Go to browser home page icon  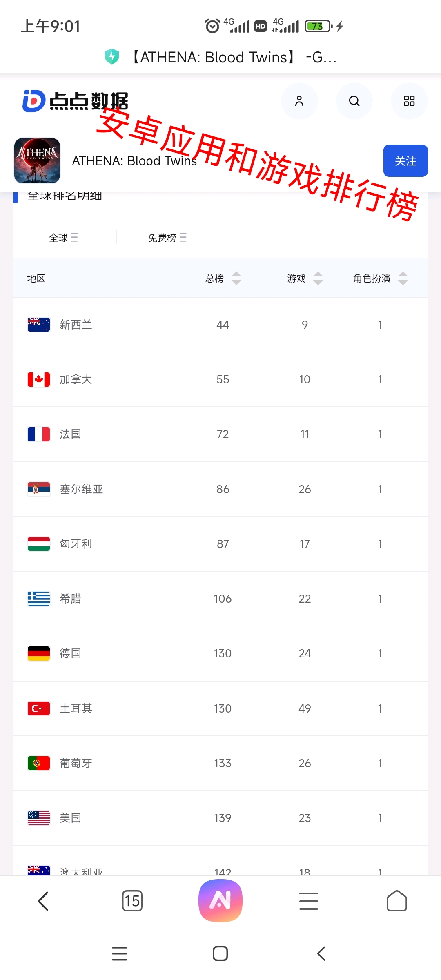pyautogui.click(x=397, y=901)
